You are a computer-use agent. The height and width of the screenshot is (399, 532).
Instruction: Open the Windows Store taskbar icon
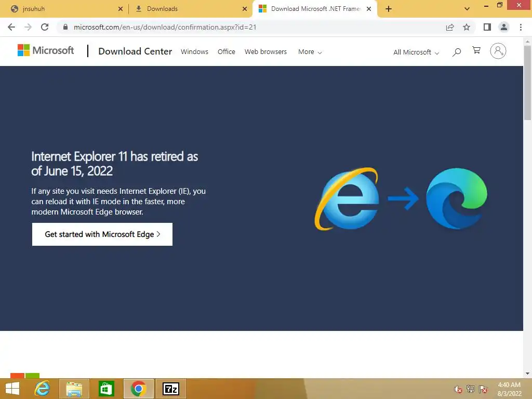point(106,389)
